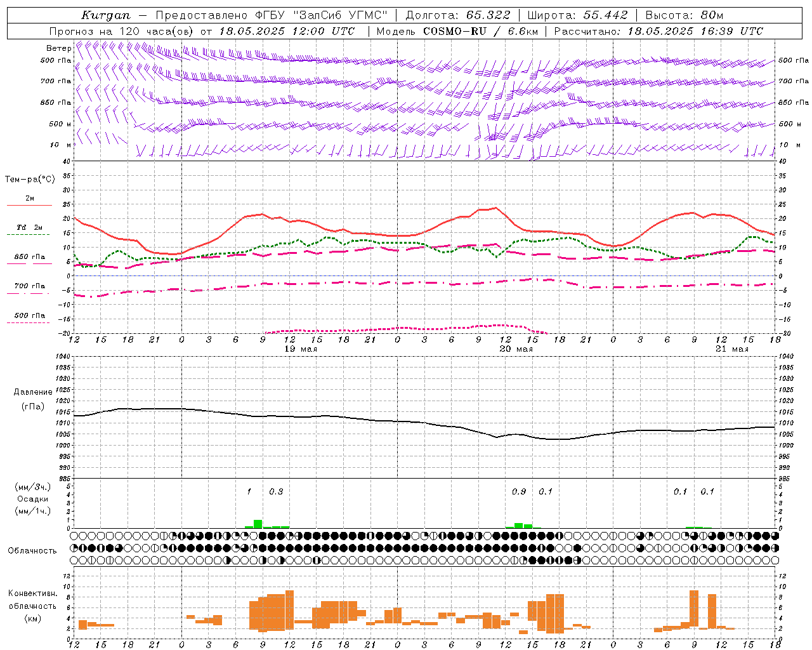Screen dimensions: 812x650
Task: Click the '2м' temperature legend entry
Action: click(x=30, y=199)
